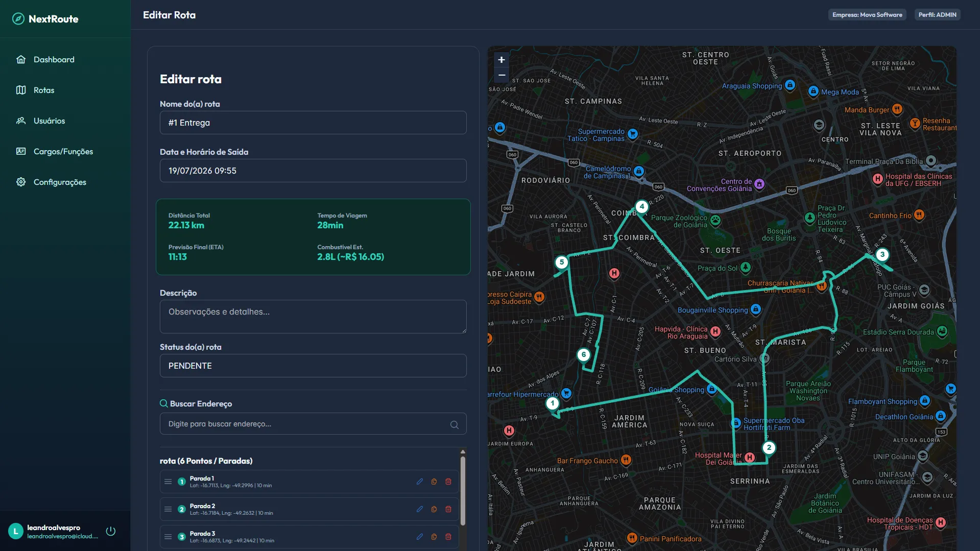Viewport: 980px width, 551px height.
Task: Select map stop marker 1
Action: coord(552,403)
